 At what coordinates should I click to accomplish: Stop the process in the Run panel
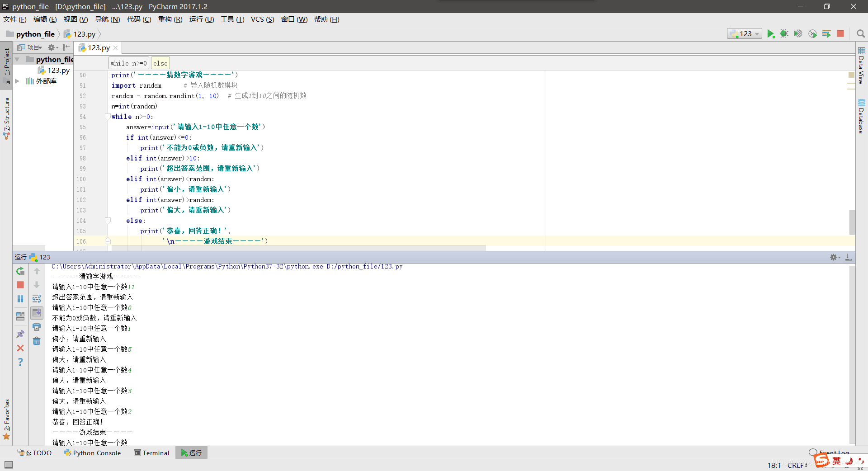point(20,285)
